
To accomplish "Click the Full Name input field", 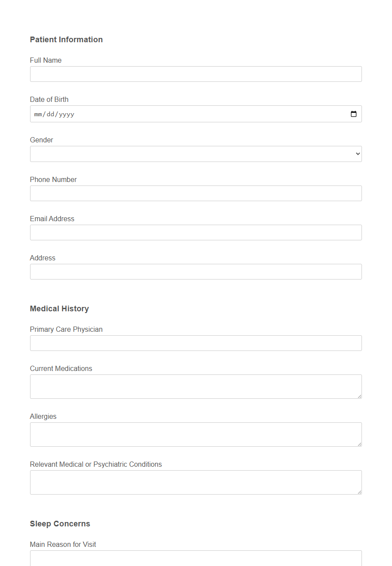I will click(x=196, y=74).
